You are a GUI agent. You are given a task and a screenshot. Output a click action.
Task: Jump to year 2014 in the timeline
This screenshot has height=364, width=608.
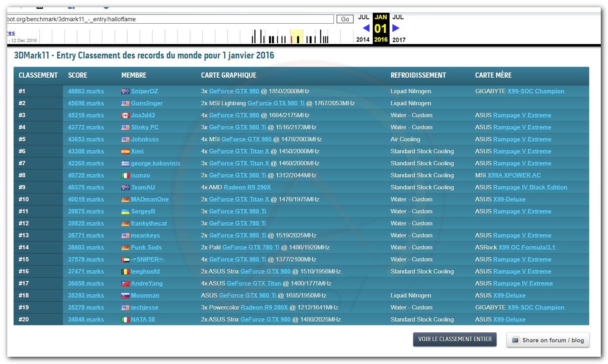tap(363, 40)
